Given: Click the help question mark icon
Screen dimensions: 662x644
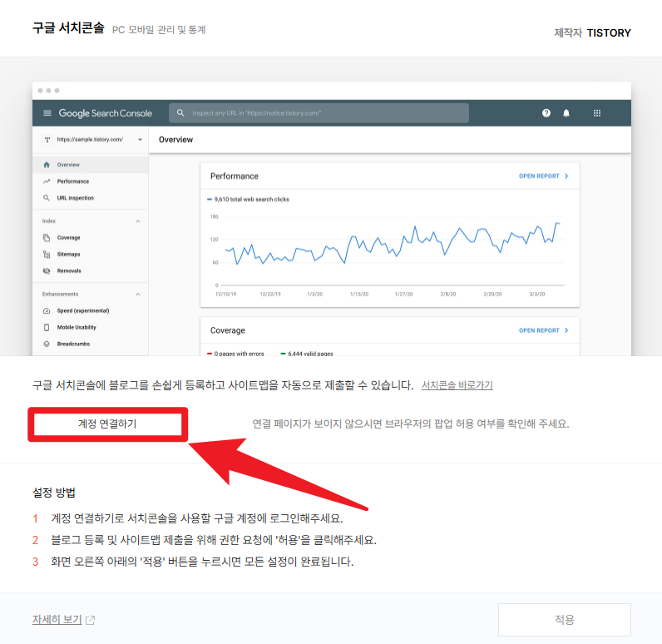Looking at the screenshot, I should pos(546,113).
